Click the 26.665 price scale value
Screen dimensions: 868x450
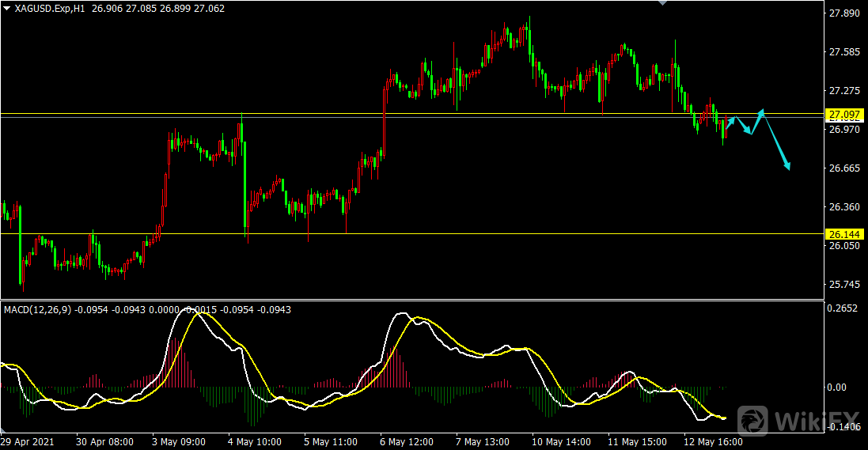tap(844, 168)
